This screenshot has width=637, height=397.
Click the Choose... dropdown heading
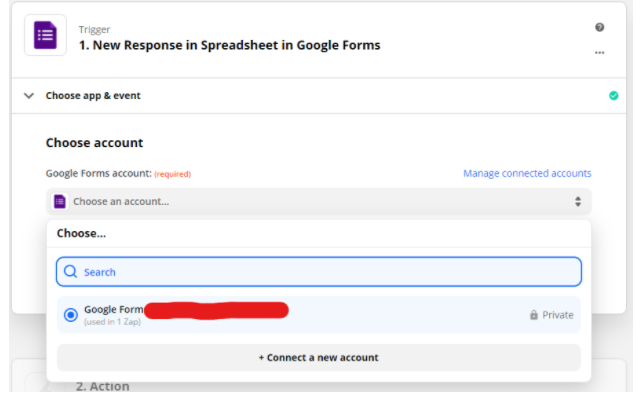coord(81,233)
